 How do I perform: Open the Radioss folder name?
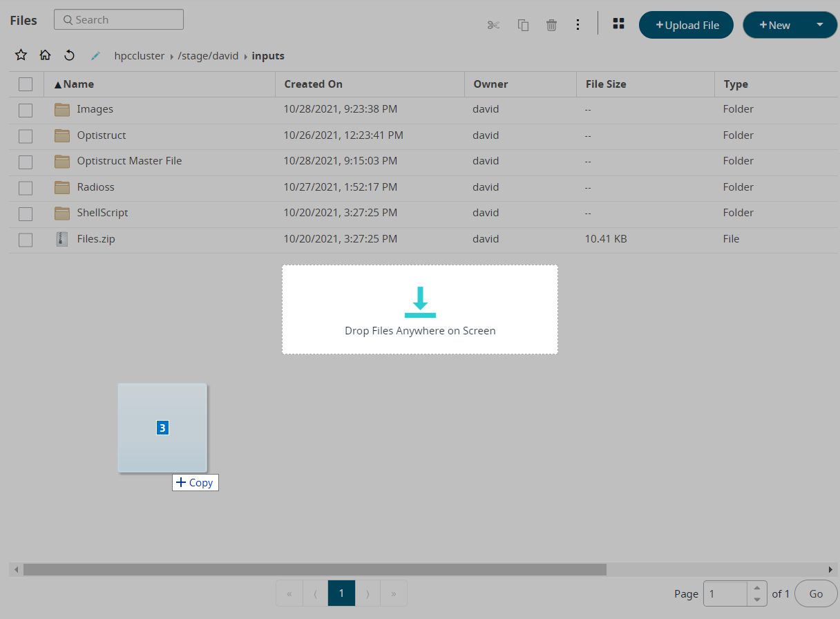coord(95,187)
